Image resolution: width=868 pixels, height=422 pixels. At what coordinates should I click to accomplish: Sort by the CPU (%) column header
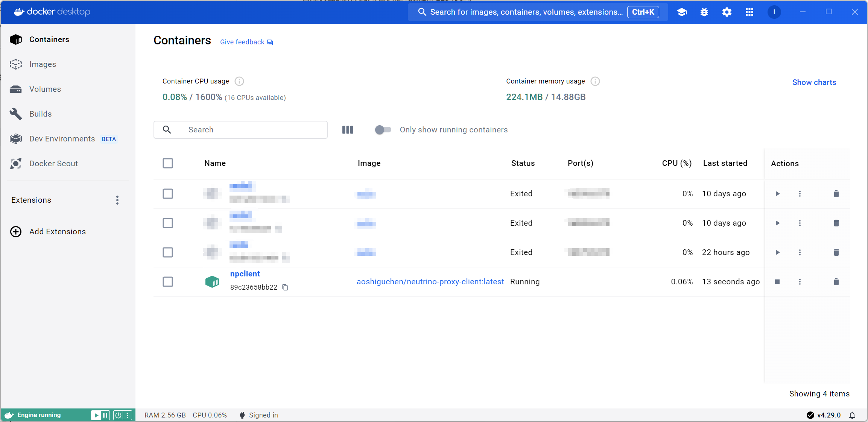tap(677, 163)
